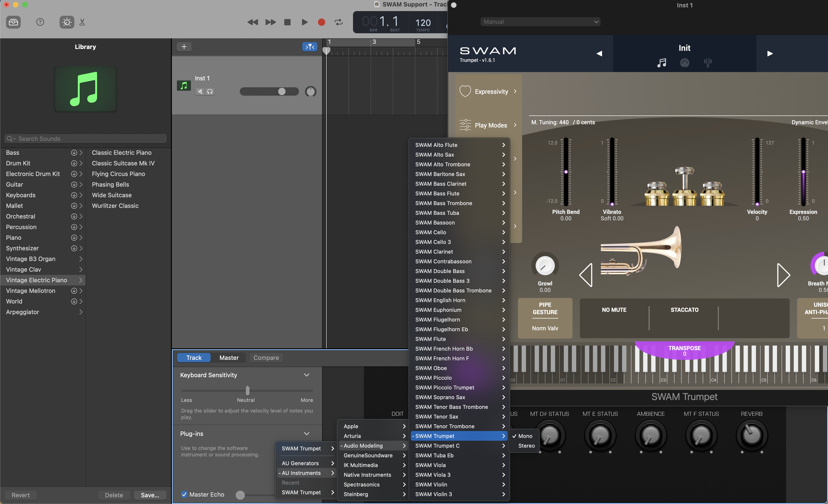Click the Revert button
The width and height of the screenshot is (828, 504).
(x=21, y=495)
